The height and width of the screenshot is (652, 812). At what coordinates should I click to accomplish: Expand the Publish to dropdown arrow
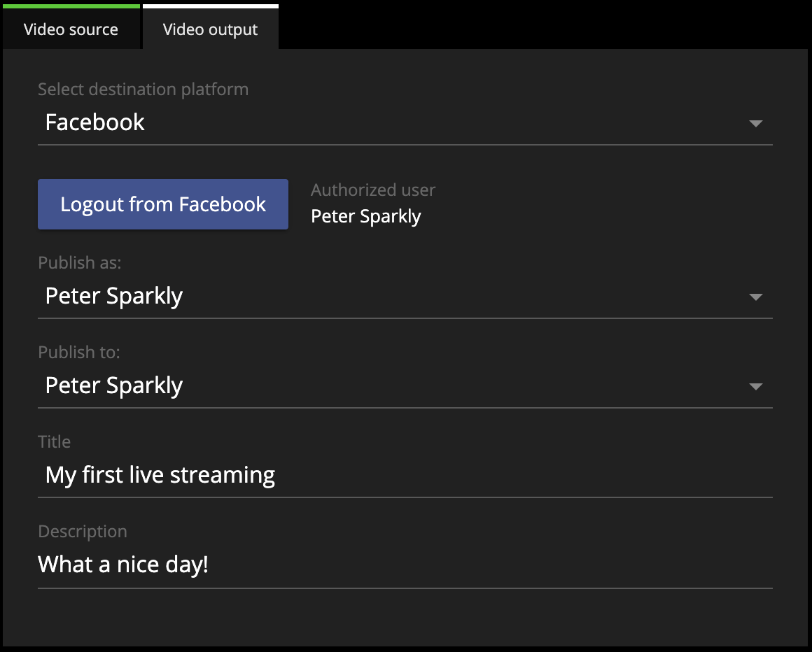tap(755, 386)
